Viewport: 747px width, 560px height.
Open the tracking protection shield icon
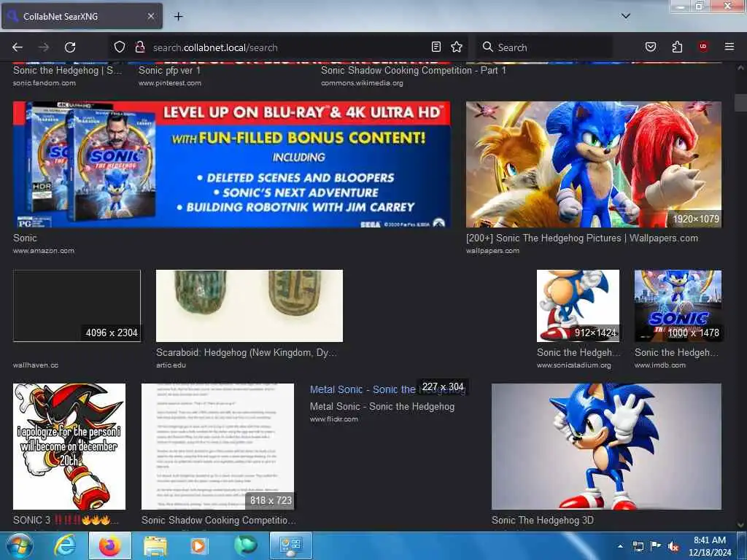119,47
